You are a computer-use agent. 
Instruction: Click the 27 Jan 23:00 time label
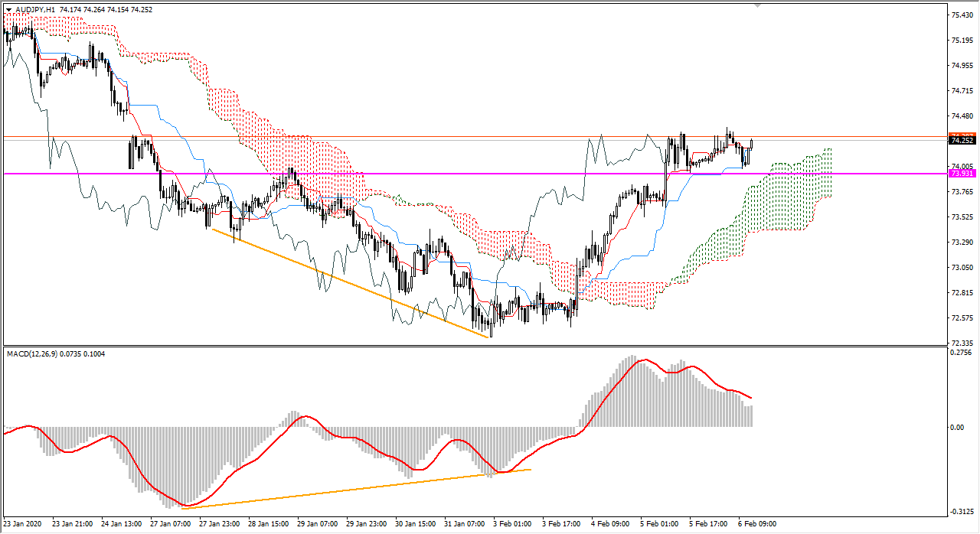click(220, 525)
